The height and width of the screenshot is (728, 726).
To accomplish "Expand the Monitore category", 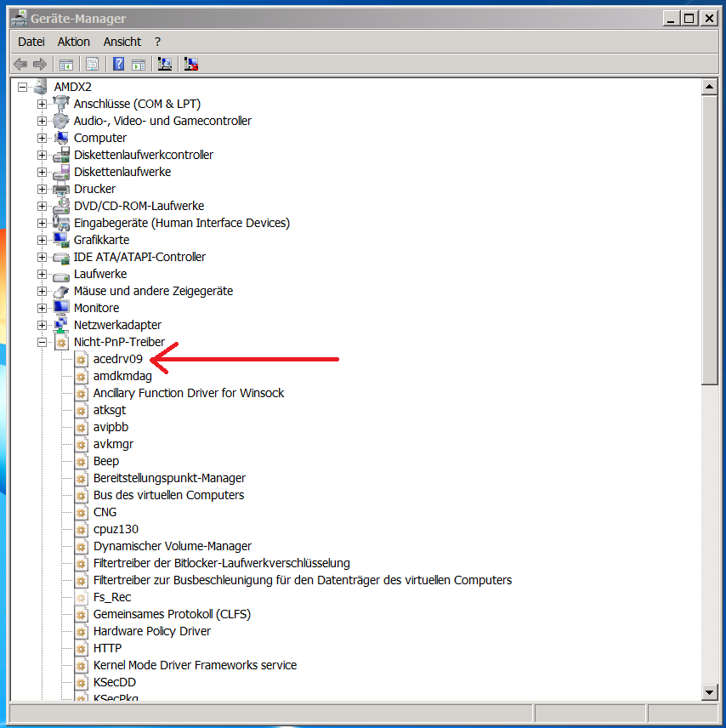I will click(x=42, y=308).
